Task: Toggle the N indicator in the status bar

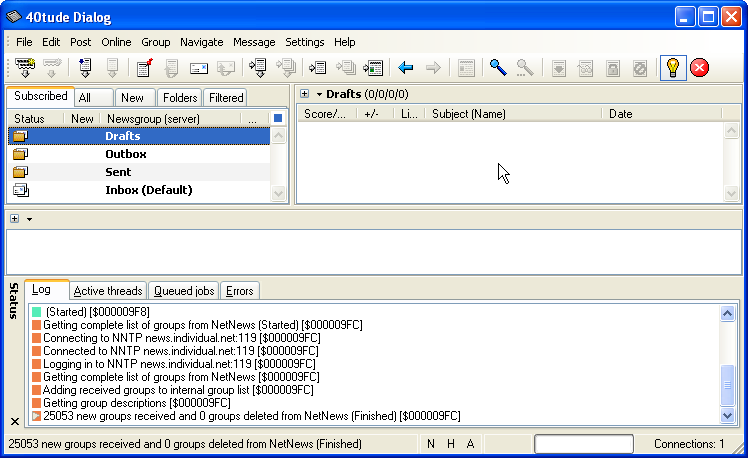Action: pos(431,444)
